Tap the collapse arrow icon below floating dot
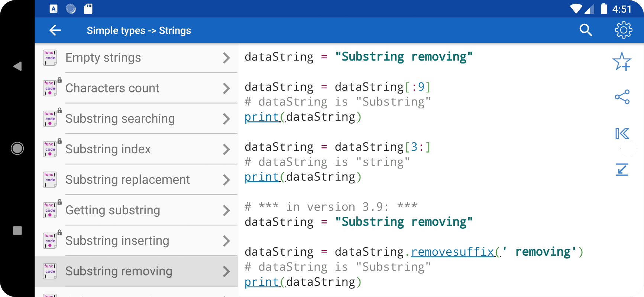This screenshot has height=297, width=644. pos(622,170)
